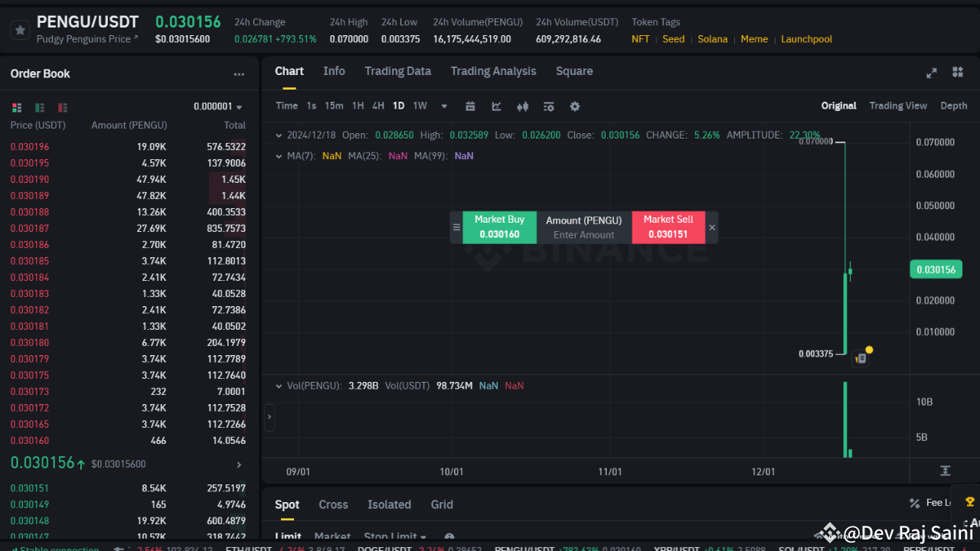Expand chart to fullscreen
The image size is (980, 551).
pos(931,72)
